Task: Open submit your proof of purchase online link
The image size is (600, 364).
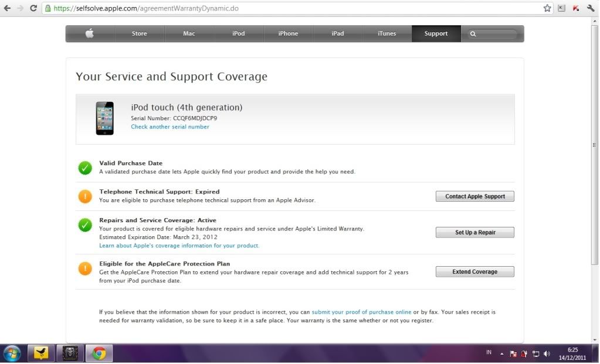Action: tap(362, 312)
